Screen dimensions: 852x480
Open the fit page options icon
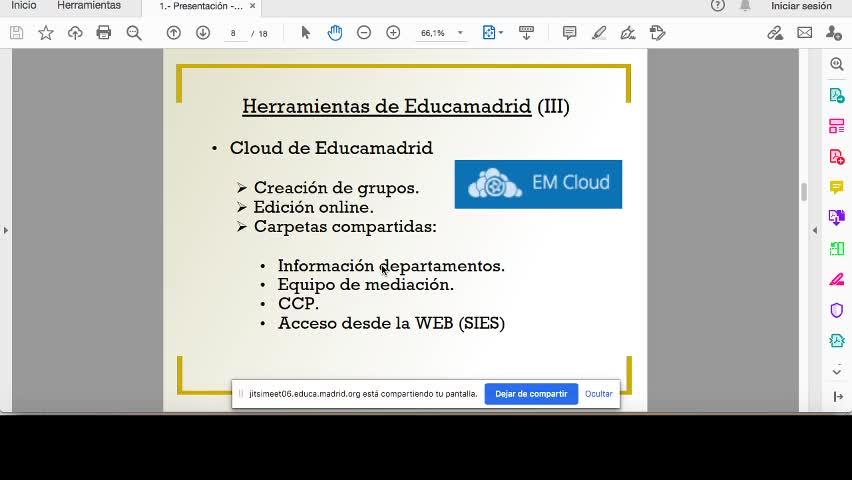coord(492,33)
